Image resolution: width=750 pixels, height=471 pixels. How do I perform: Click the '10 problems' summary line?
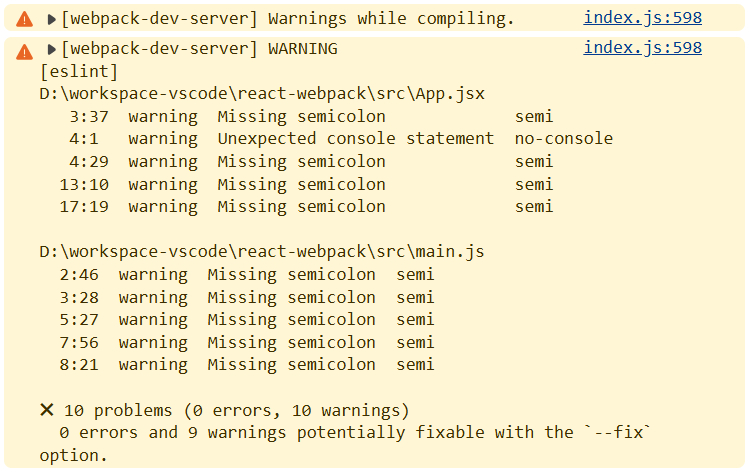(x=236, y=411)
